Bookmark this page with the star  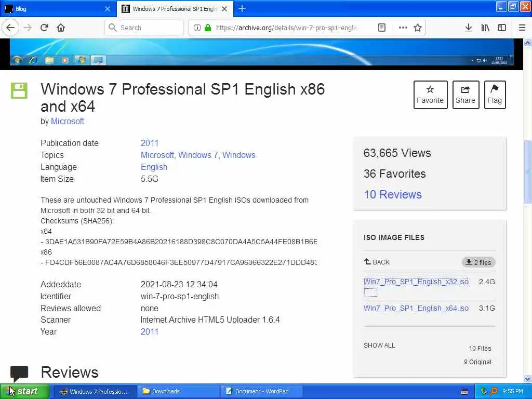418,28
